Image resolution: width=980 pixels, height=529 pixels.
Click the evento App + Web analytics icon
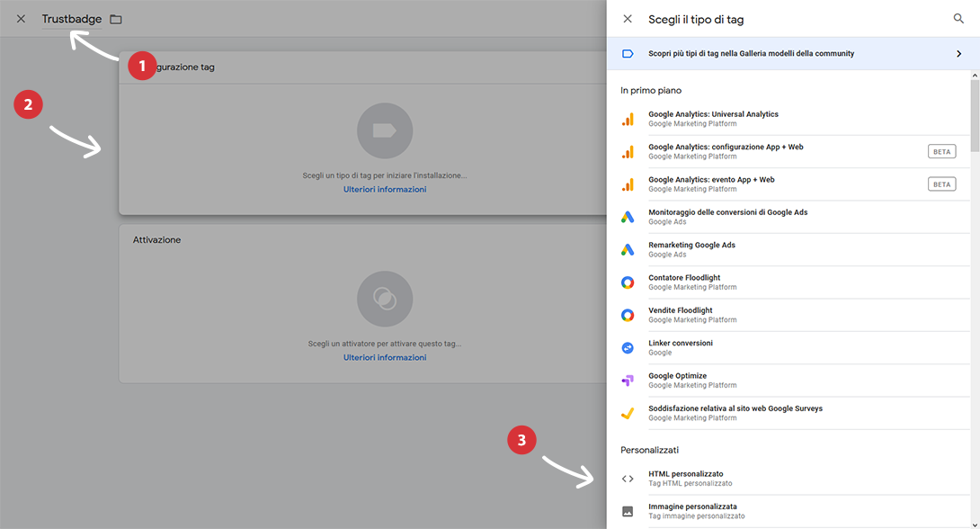pyautogui.click(x=628, y=184)
